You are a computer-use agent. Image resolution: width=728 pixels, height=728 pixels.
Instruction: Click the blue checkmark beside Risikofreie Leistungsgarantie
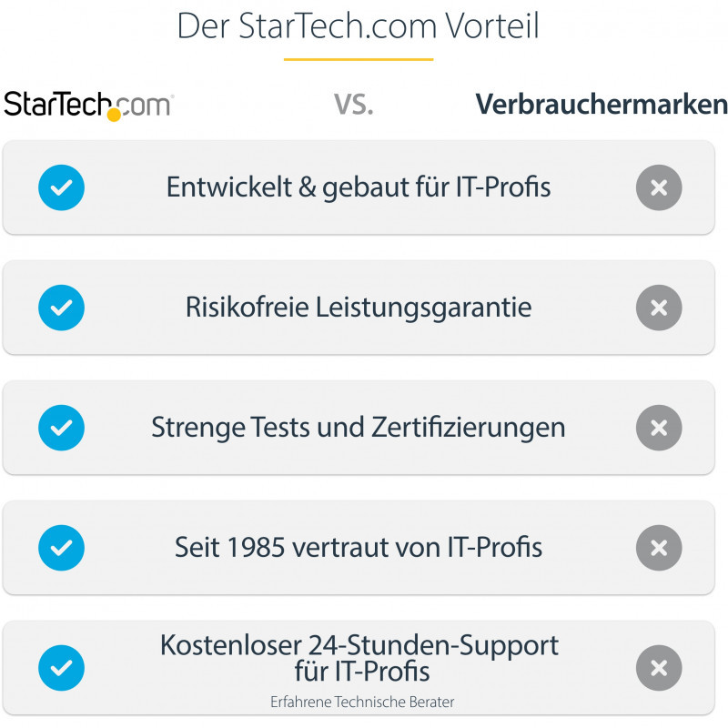click(x=61, y=308)
